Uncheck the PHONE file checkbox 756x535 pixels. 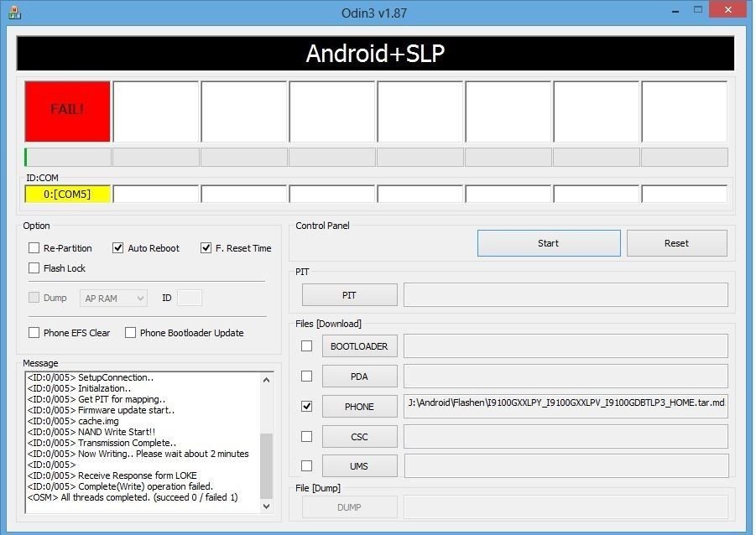306,407
